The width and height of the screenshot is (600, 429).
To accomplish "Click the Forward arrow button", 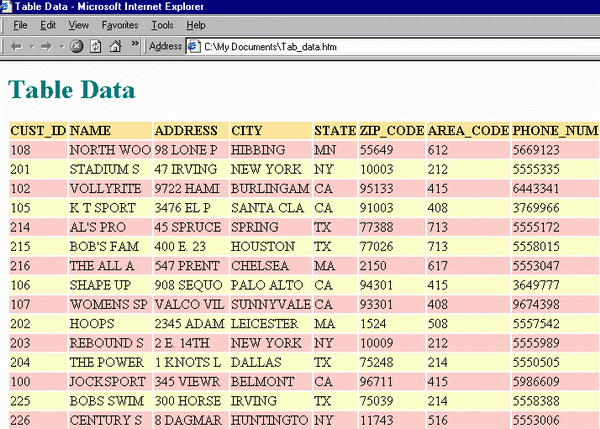I will 46,47.
